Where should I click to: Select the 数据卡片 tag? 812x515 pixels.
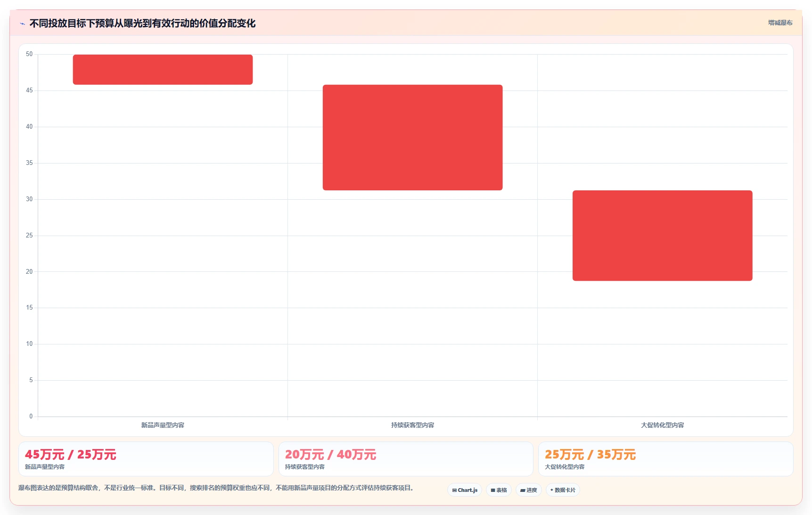[x=563, y=490]
